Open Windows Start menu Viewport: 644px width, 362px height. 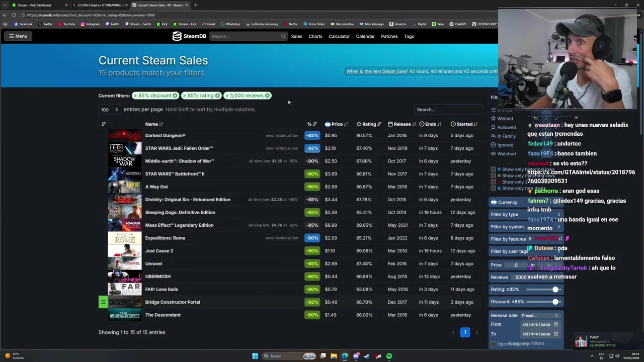(x=255, y=356)
